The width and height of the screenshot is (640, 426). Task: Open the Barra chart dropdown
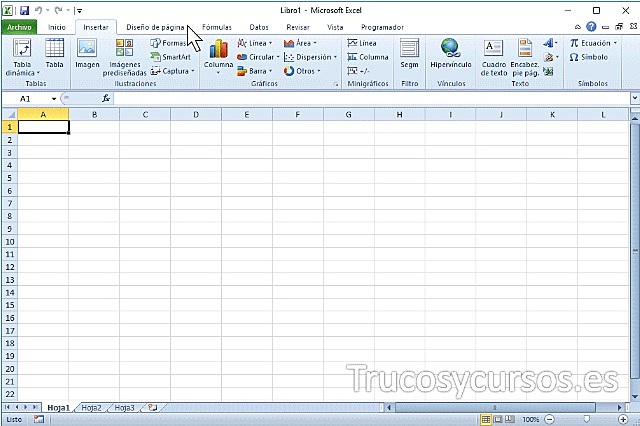coord(255,71)
